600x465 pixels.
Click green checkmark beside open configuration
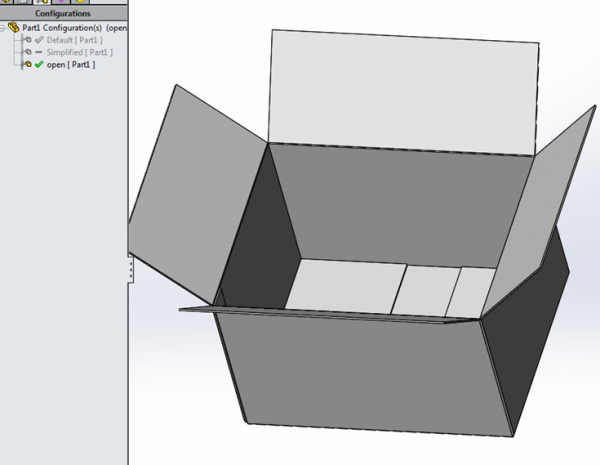pyautogui.click(x=39, y=64)
